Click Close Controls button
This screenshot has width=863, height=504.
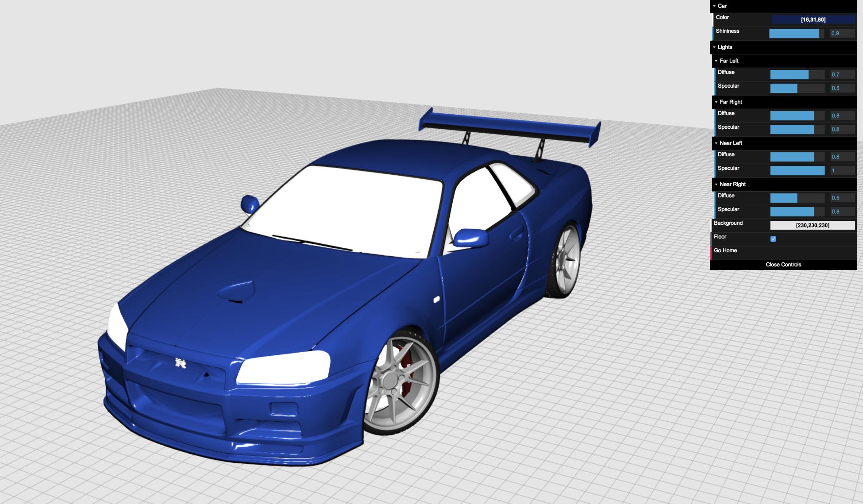[783, 265]
